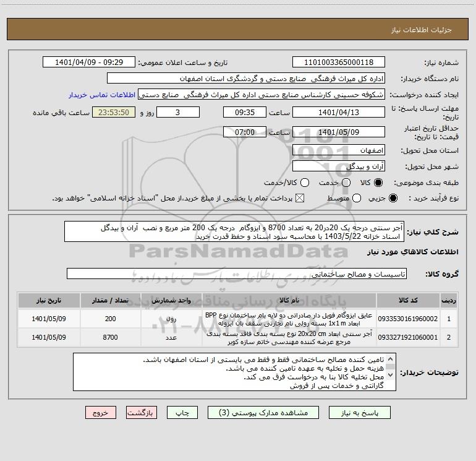Click the price validity date 1401/05/09 field
476x461 pixels.
pyautogui.click(x=339, y=132)
